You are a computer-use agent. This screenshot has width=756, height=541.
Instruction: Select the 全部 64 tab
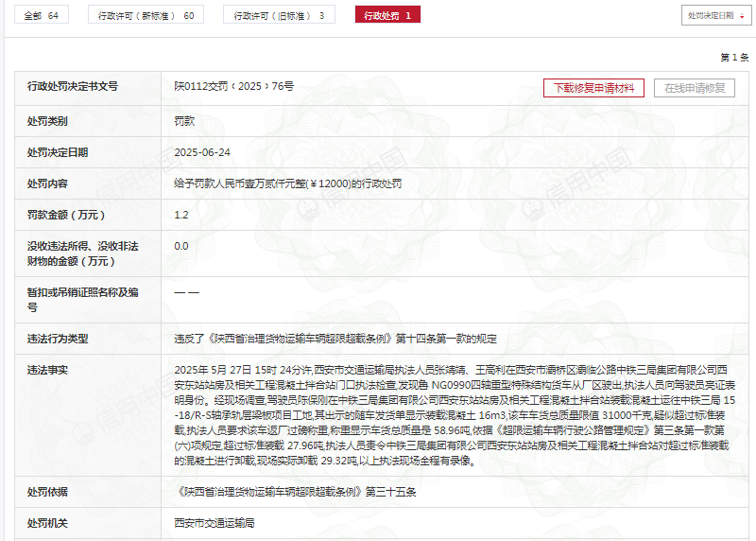[42, 15]
